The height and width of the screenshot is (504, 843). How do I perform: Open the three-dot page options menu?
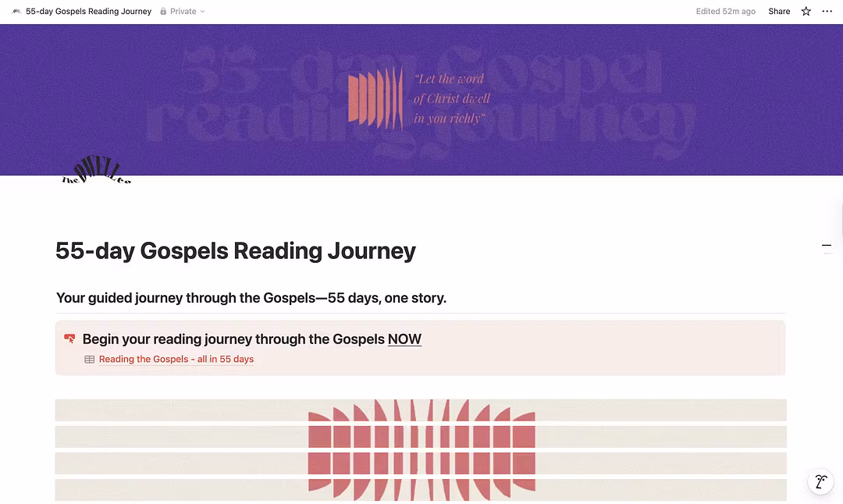click(x=827, y=12)
